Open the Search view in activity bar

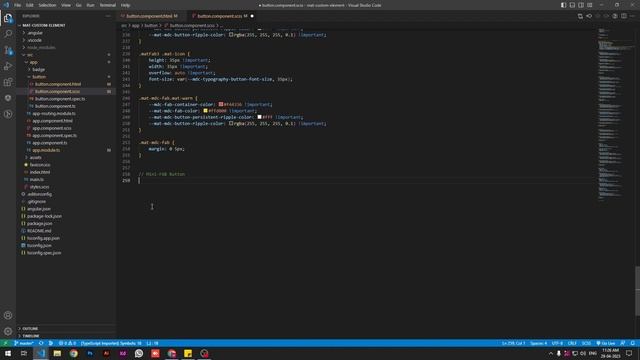point(8,33)
